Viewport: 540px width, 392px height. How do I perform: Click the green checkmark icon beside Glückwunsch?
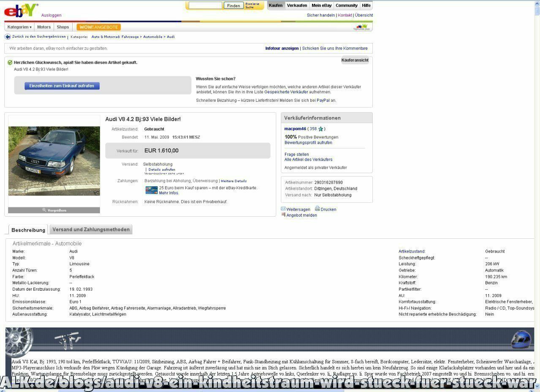pyautogui.click(x=10, y=63)
